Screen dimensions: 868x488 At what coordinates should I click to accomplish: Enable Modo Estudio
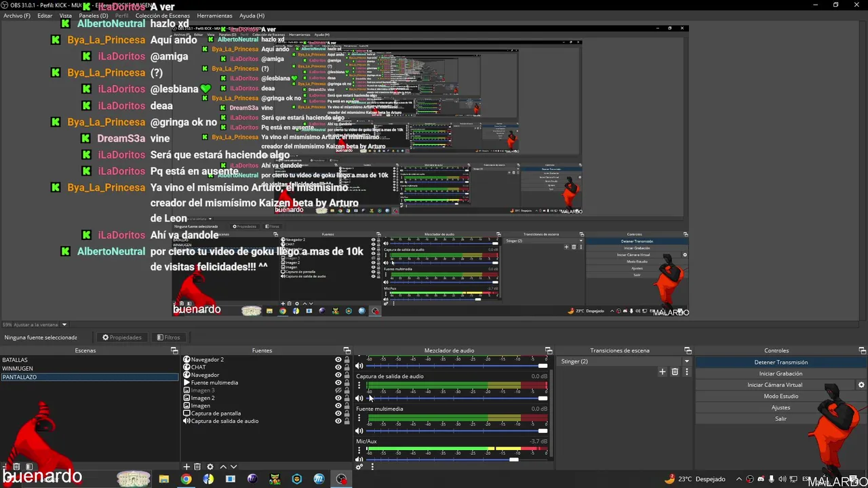(x=781, y=396)
